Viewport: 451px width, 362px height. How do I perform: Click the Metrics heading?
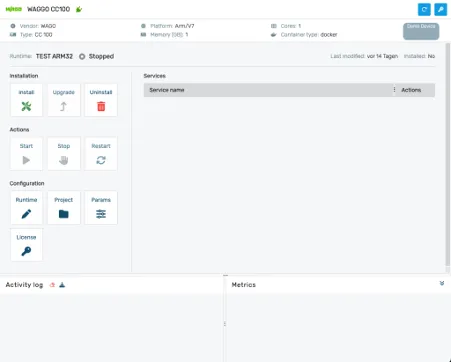[244, 285]
